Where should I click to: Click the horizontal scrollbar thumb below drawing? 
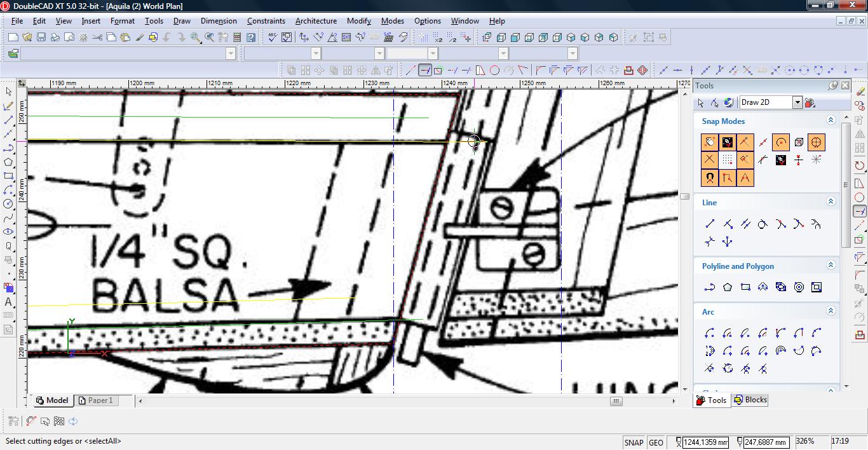pyautogui.click(x=616, y=401)
